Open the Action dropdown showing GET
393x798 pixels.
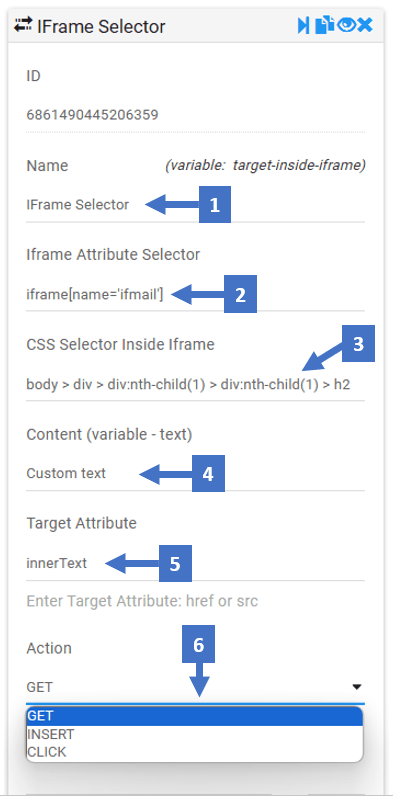pos(195,688)
